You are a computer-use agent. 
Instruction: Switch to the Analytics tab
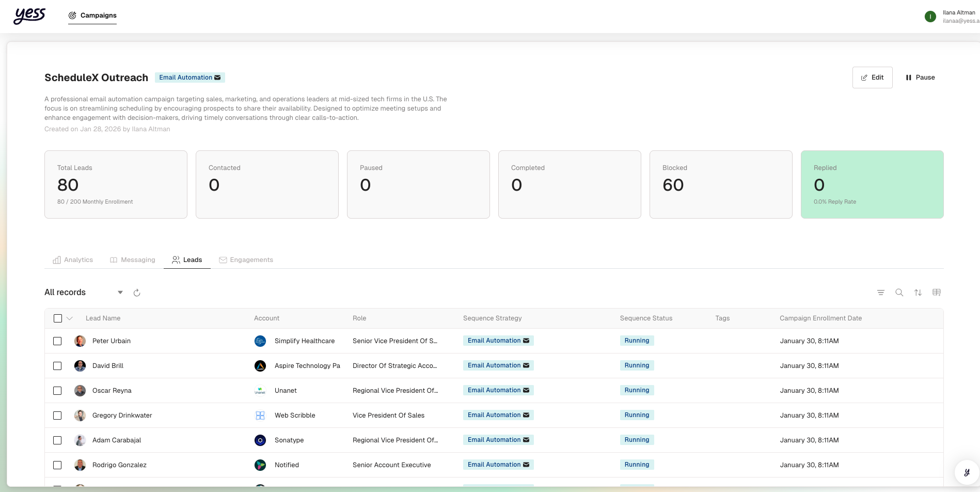(73, 260)
